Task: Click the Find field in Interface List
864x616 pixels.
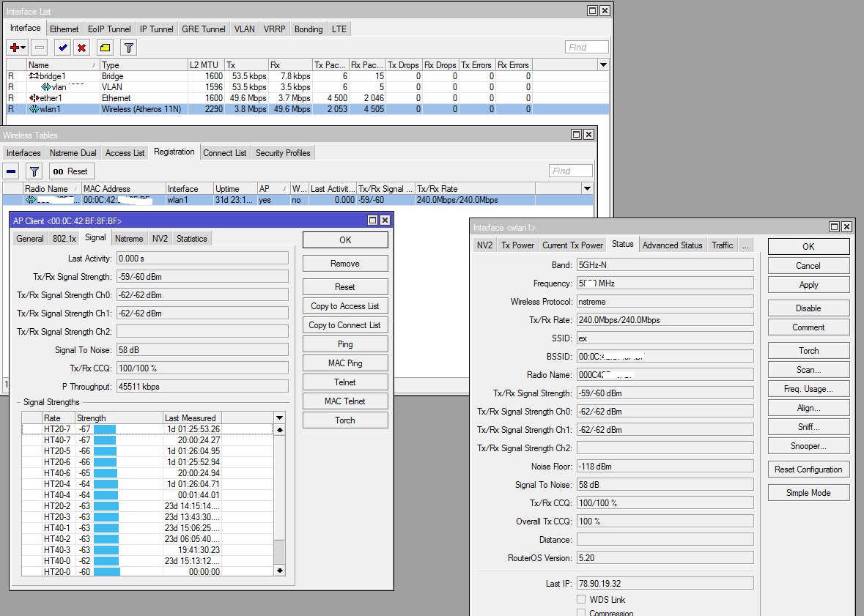Action: pos(586,48)
